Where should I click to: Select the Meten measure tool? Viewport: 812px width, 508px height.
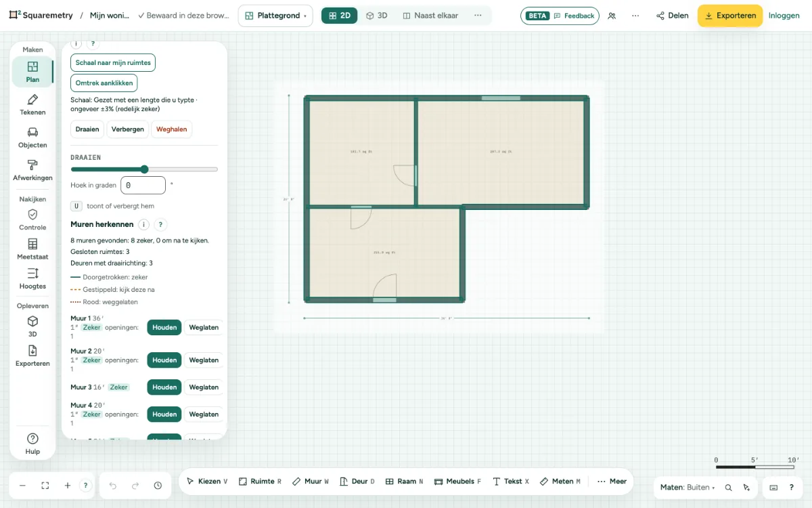560,482
